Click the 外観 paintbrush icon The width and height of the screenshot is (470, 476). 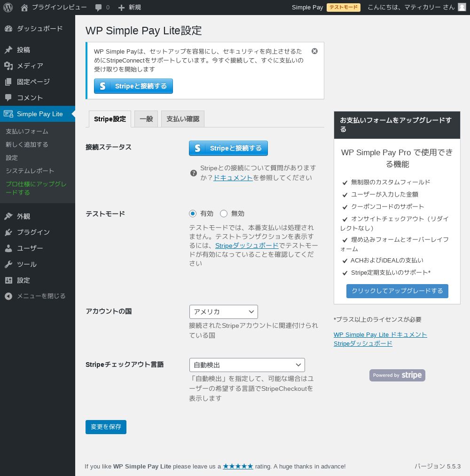click(8, 216)
